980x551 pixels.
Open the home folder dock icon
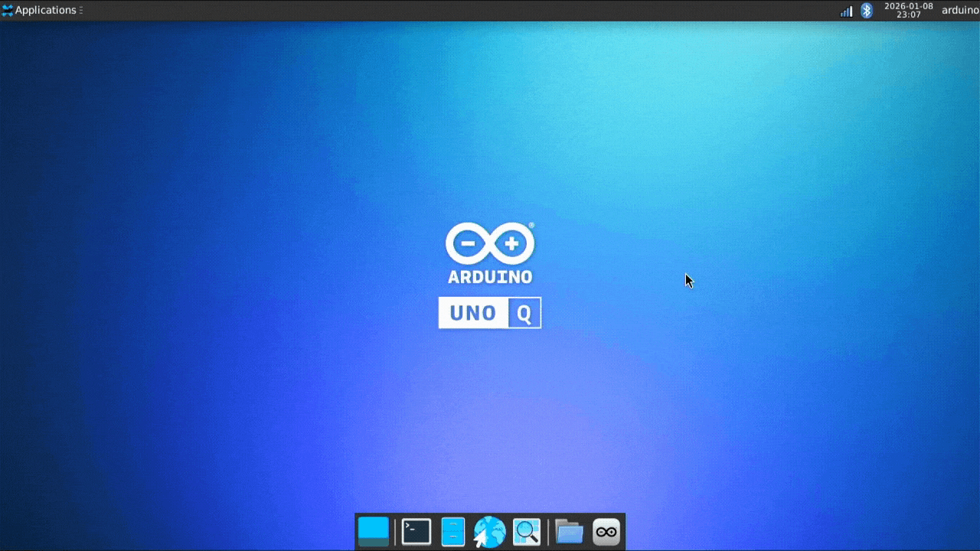(x=569, y=532)
